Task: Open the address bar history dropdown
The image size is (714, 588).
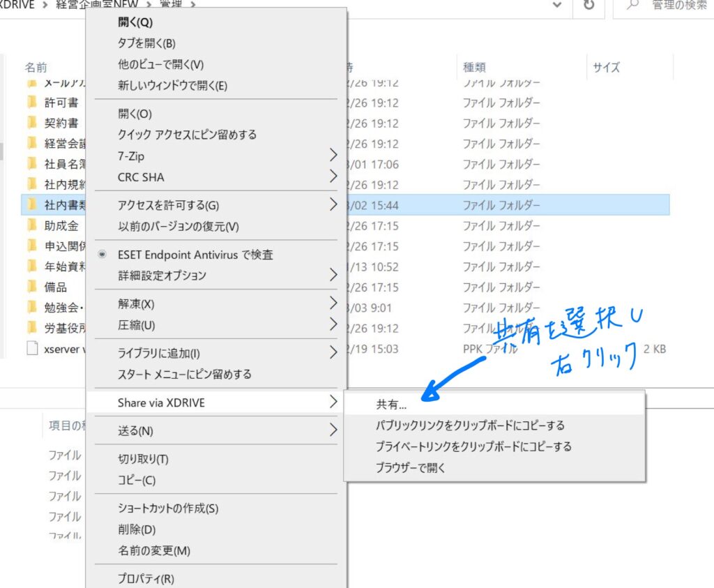Action: pos(557,6)
